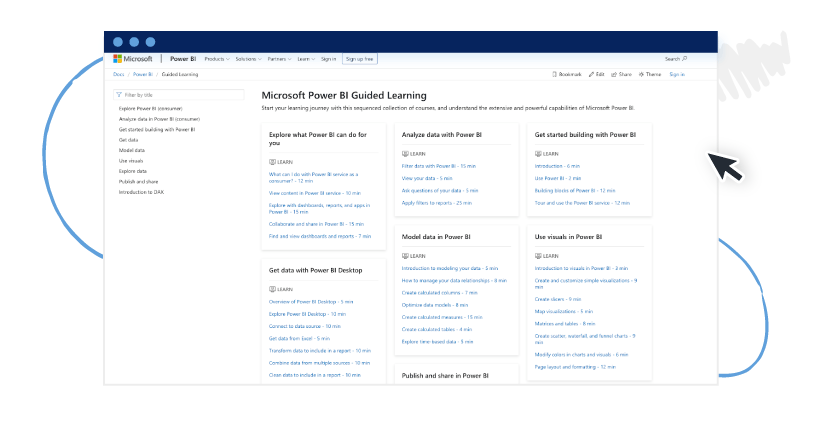
Task: Open 'Explore time-based data' link
Action: pos(437,342)
